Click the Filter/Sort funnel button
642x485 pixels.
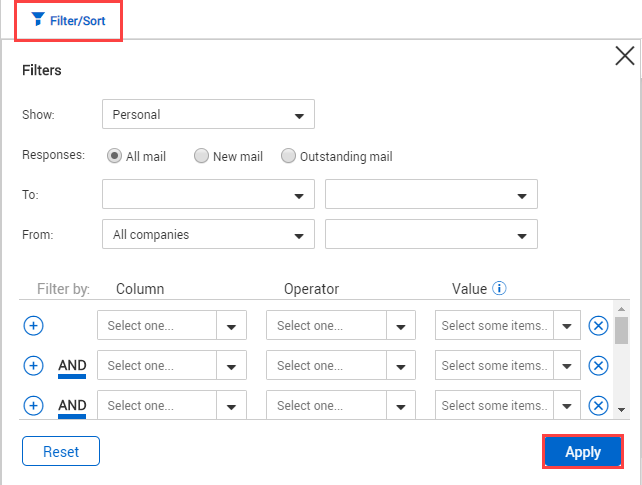click(69, 20)
